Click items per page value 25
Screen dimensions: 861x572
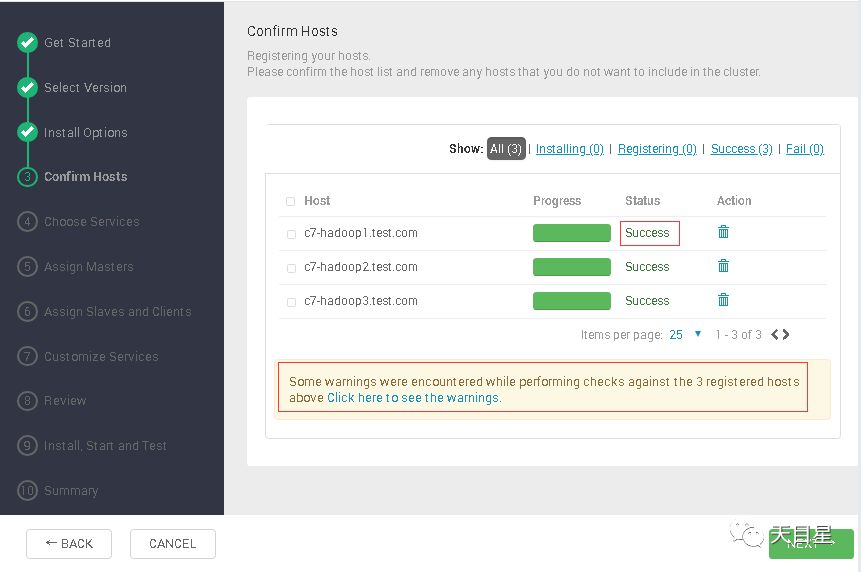pos(676,335)
